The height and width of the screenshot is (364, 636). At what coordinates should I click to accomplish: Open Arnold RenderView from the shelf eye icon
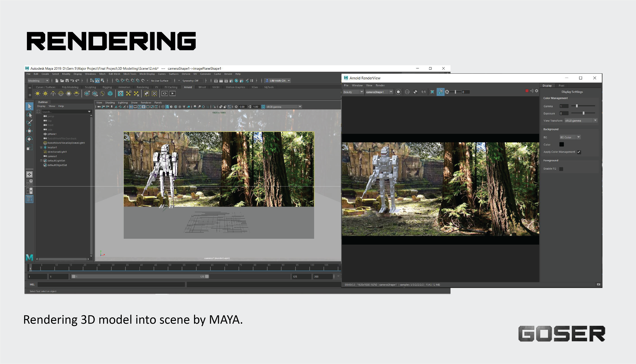(x=164, y=94)
